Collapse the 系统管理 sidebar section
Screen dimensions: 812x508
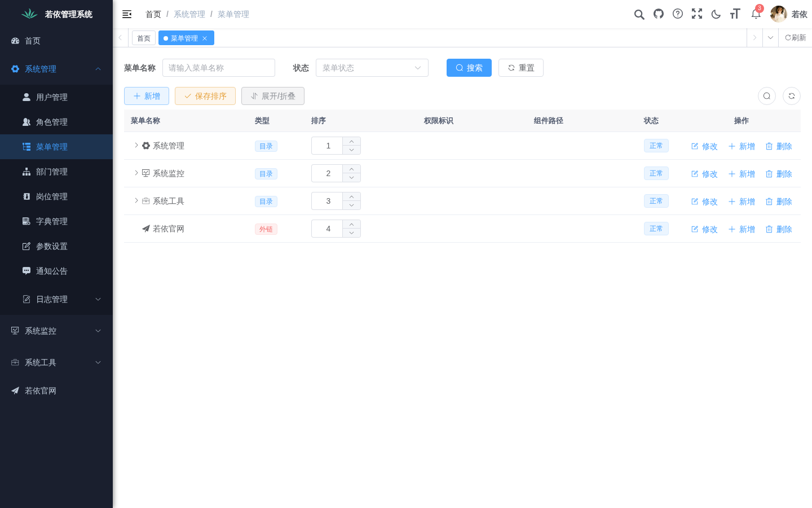click(x=56, y=69)
